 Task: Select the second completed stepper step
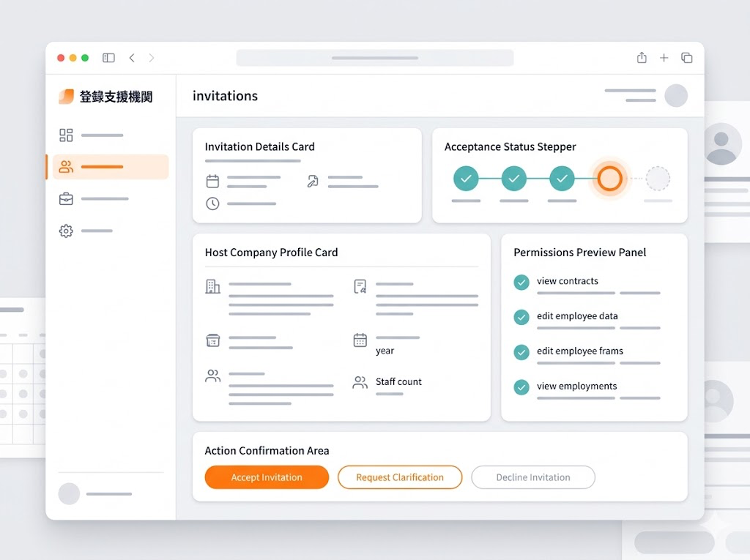click(513, 179)
